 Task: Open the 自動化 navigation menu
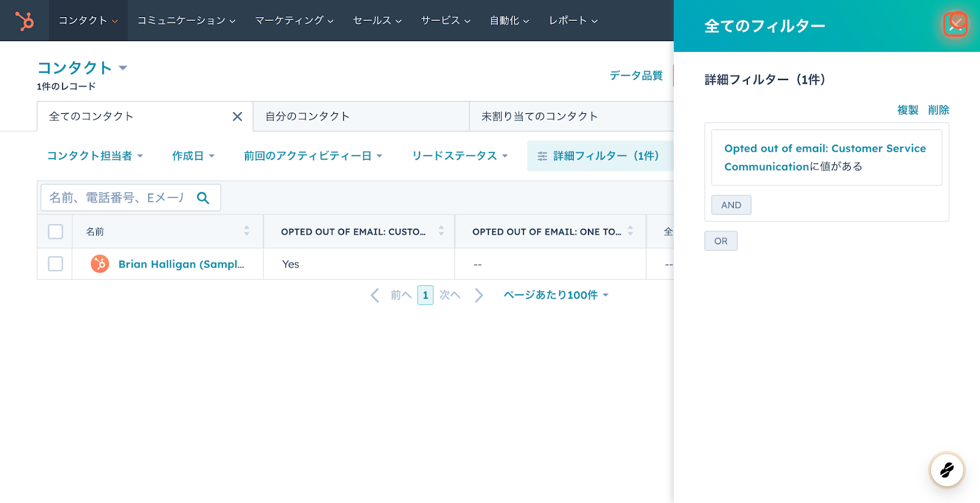[510, 20]
